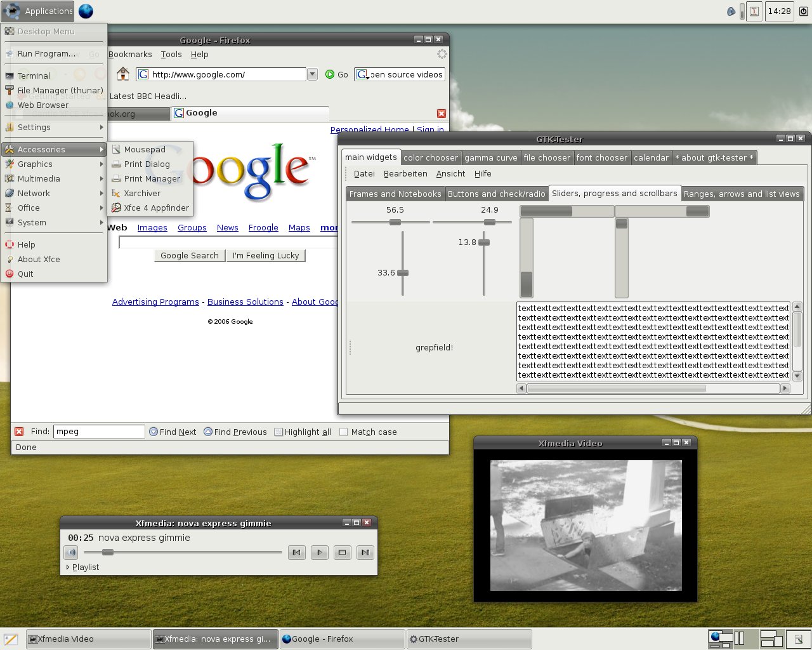
Task: Expand the Playlist section in Xfmedia
Action: coord(82,567)
